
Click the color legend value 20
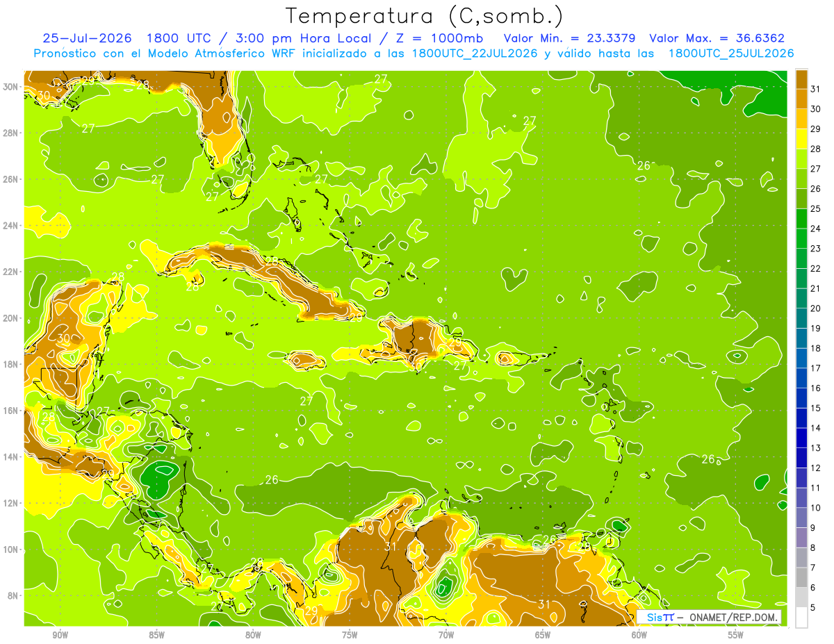[816, 308]
